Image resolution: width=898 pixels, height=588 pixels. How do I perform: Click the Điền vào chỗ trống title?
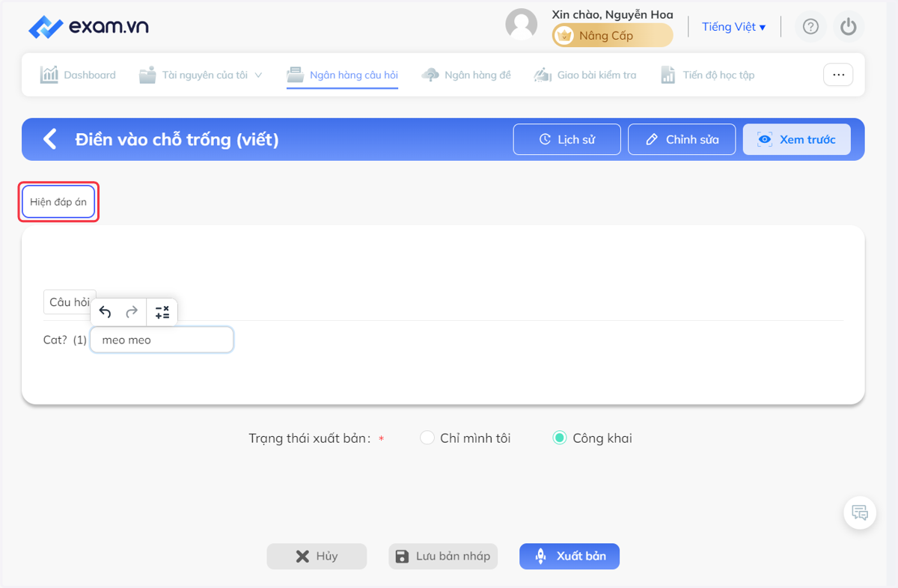click(x=177, y=139)
